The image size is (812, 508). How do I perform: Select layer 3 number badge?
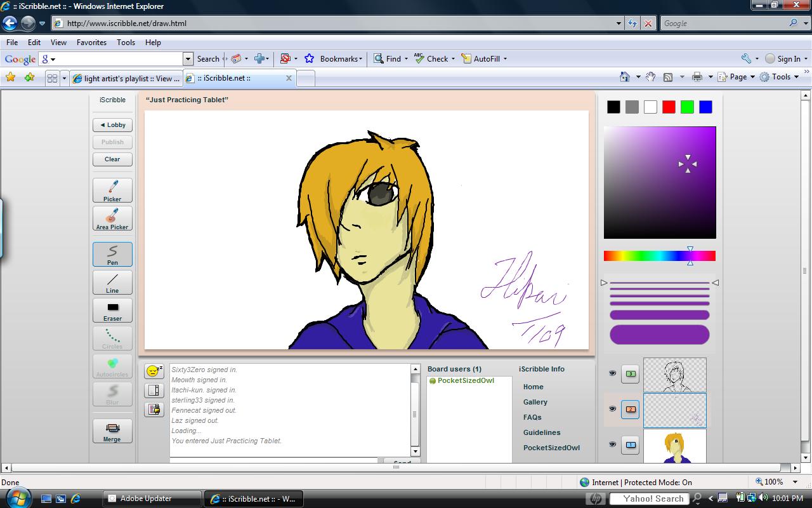(631, 374)
